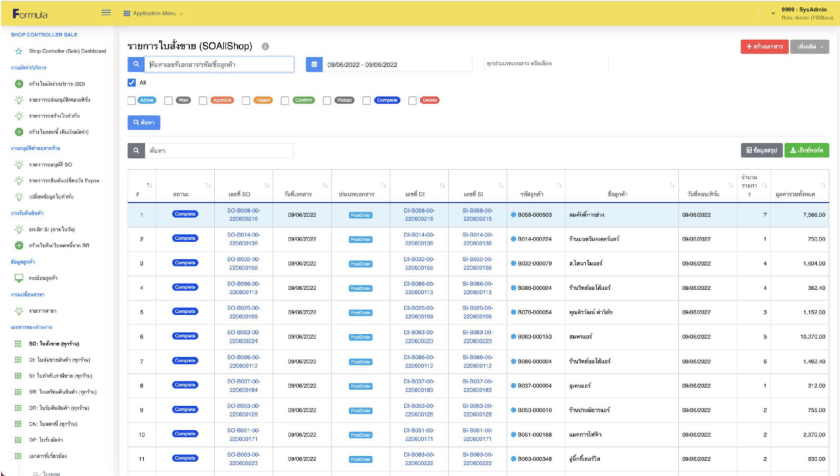Check the Reject status filter

[246, 100]
